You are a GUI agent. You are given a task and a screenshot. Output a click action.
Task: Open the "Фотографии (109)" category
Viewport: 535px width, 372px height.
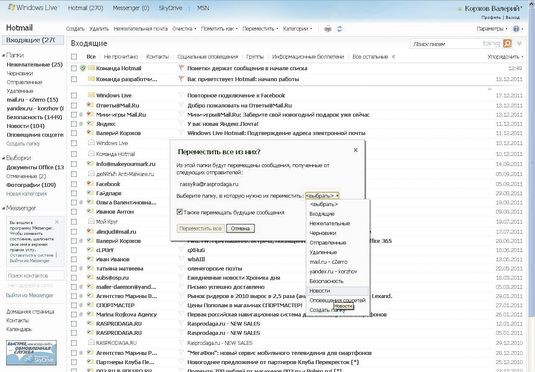coord(31,185)
